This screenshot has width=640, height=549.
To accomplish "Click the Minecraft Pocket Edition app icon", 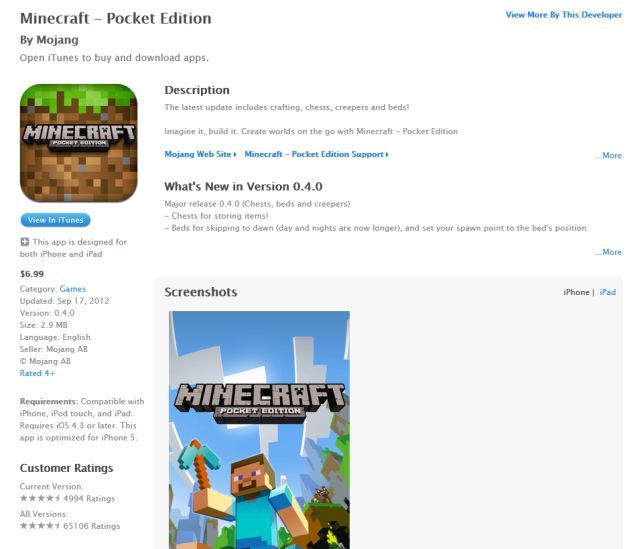I will 79,143.
